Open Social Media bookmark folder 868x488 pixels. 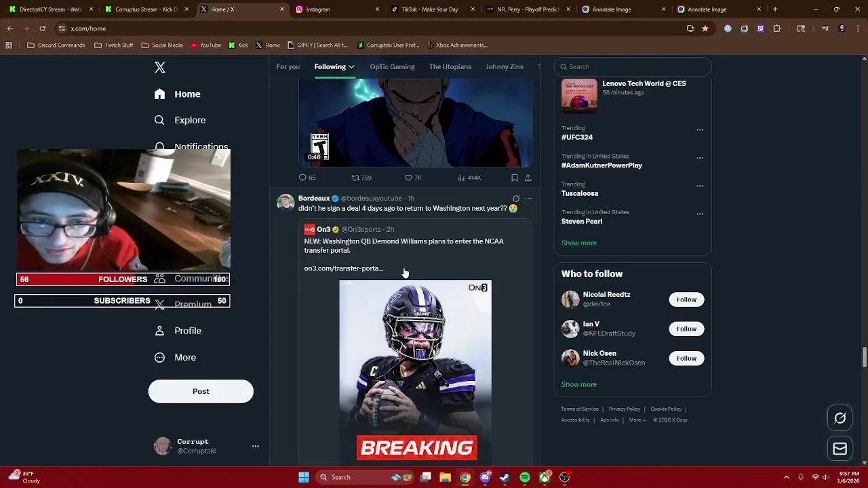pyautogui.click(x=162, y=45)
